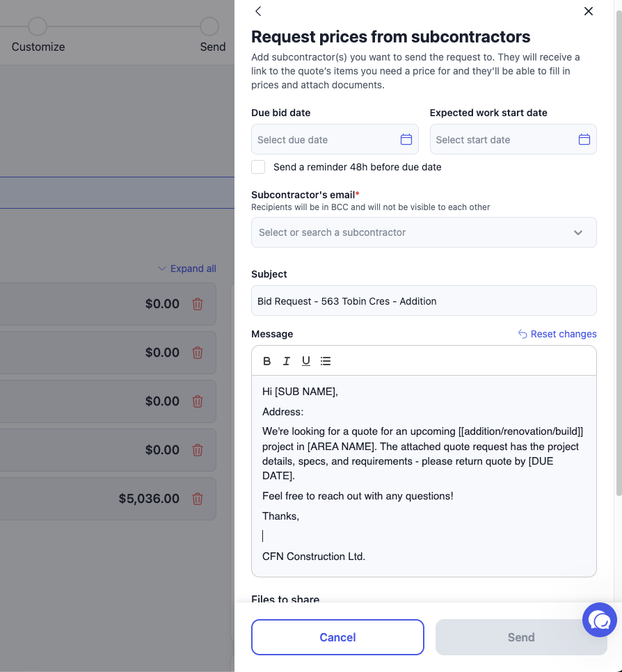Image resolution: width=622 pixels, height=672 pixels.
Task: Toggle underline formatting in the message editor
Action: tap(305, 361)
